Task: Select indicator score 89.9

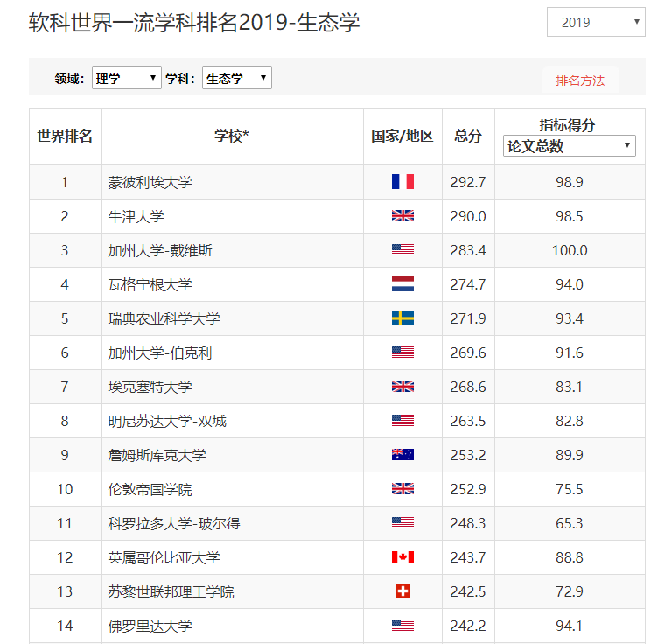Action: 570,455
